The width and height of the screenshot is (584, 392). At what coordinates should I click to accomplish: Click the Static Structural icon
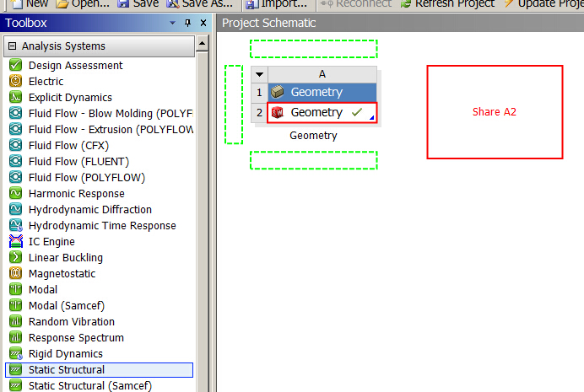pyautogui.click(x=15, y=369)
